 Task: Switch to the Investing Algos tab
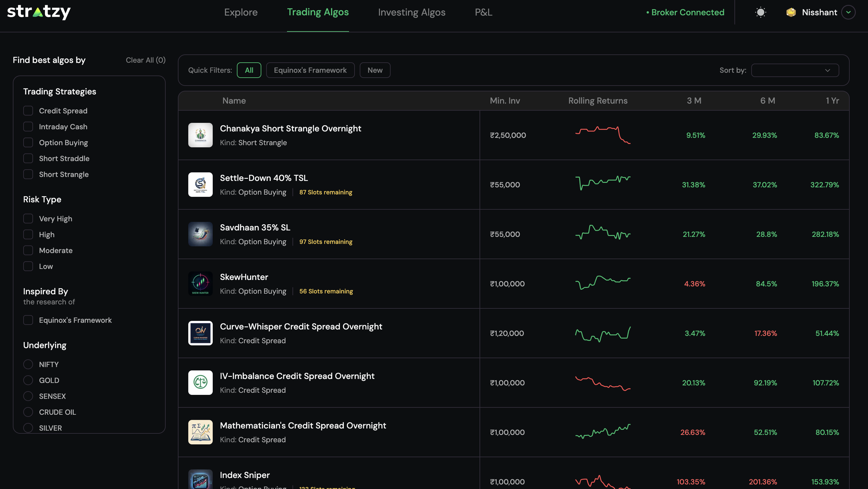pyautogui.click(x=411, y=13)
